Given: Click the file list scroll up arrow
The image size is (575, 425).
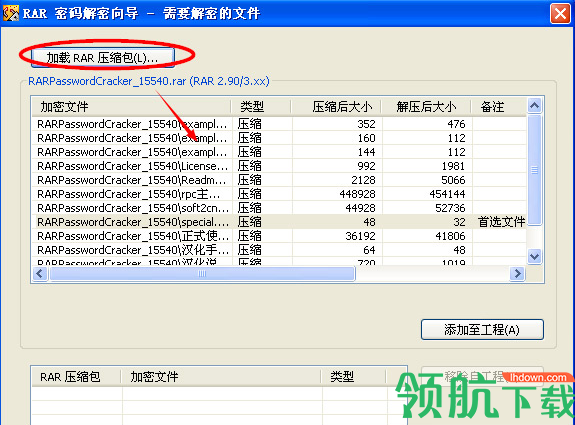Looking at the screenshot, I should [x=534, y=106].
